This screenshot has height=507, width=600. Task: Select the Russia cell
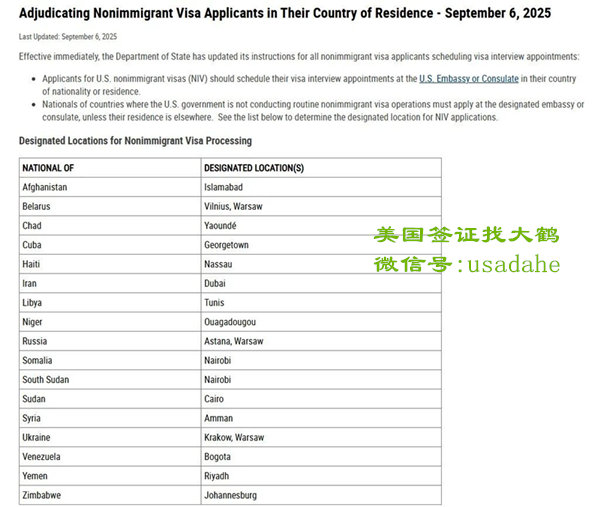pyautogui.click(x=110, y=341)
